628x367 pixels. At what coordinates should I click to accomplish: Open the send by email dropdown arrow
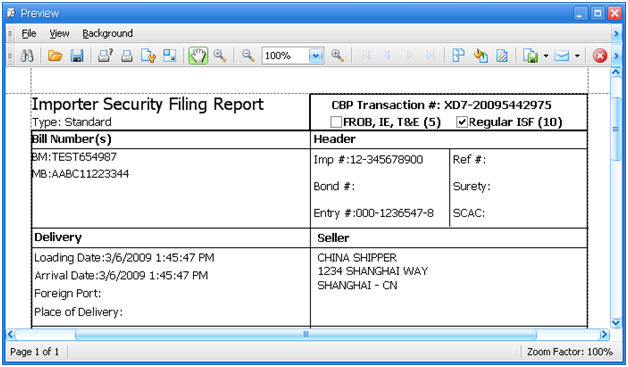577,56
